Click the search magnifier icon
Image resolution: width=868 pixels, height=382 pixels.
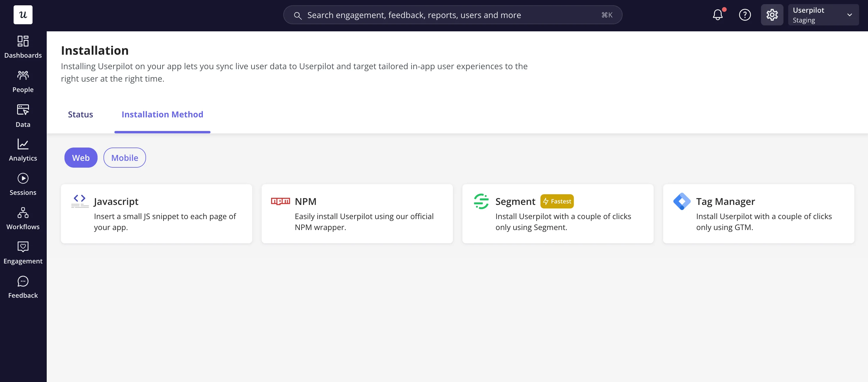pos(297,15)
